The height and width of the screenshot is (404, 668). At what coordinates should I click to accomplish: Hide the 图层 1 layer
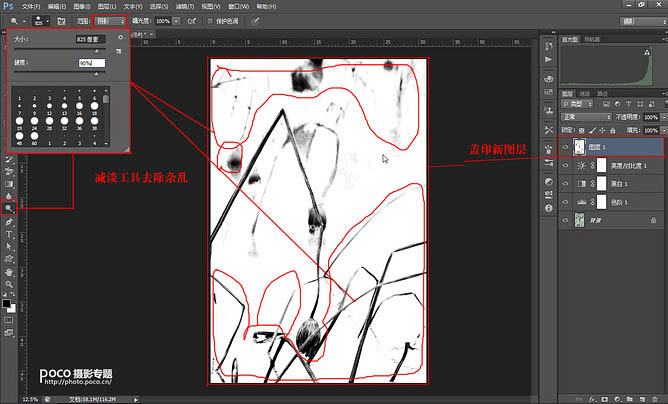(565, 147)
